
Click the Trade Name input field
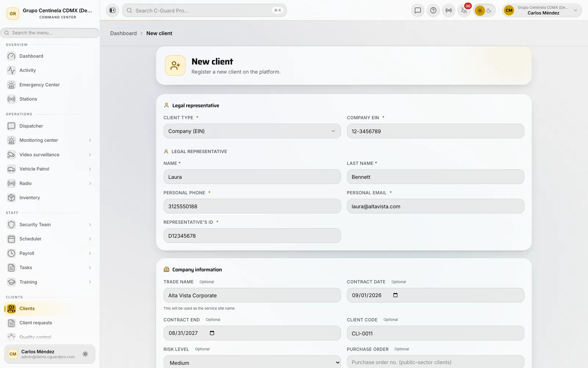pos(252,295)
